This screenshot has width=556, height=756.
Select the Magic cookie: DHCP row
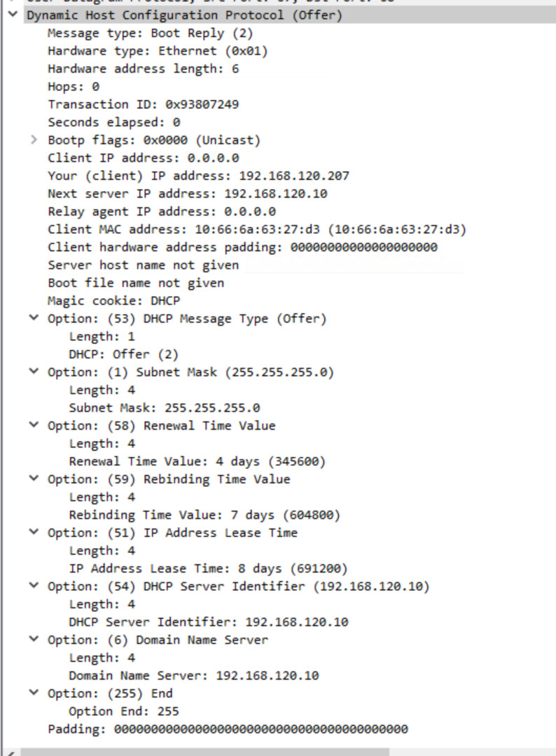point(113,301)
